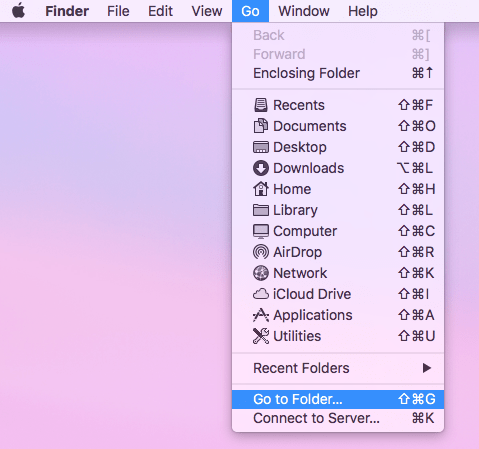Click the Downloads label text
This screenshot has height=449, width=479.
point(308,168)
